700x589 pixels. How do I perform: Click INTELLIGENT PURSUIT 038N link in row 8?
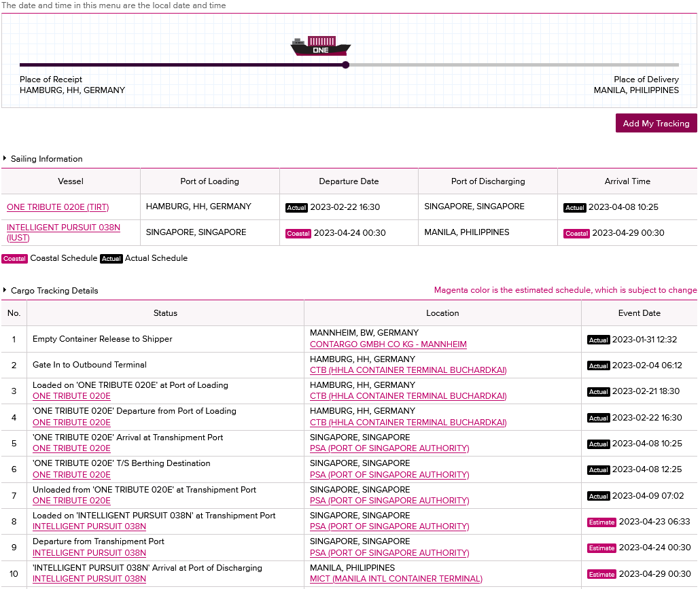[89, 526]
